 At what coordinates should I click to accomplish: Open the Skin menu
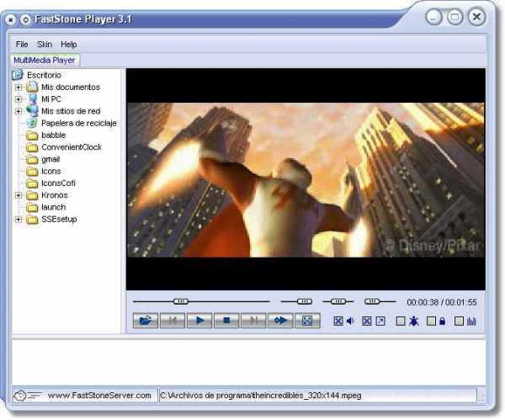[45, 44]
